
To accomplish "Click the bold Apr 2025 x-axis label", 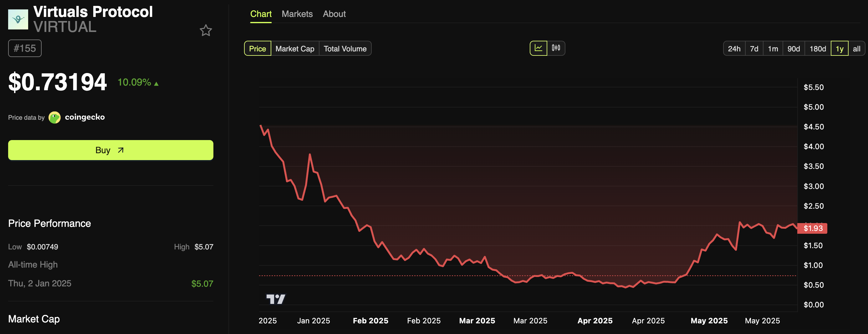I will 595,321.
